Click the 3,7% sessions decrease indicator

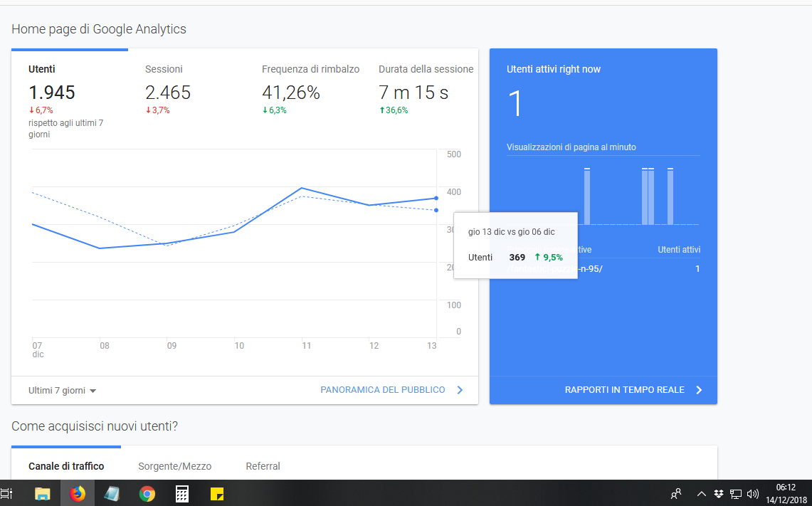157,110
